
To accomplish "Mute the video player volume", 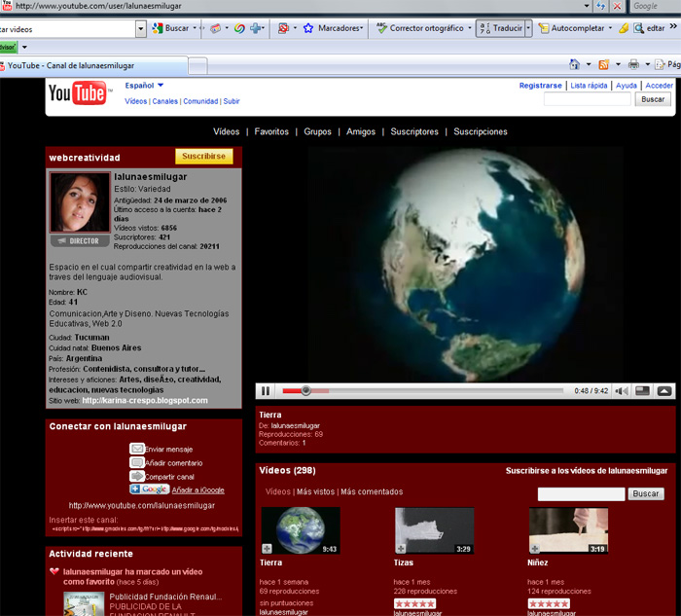I will pyautogui.click(x=622, y=391).
